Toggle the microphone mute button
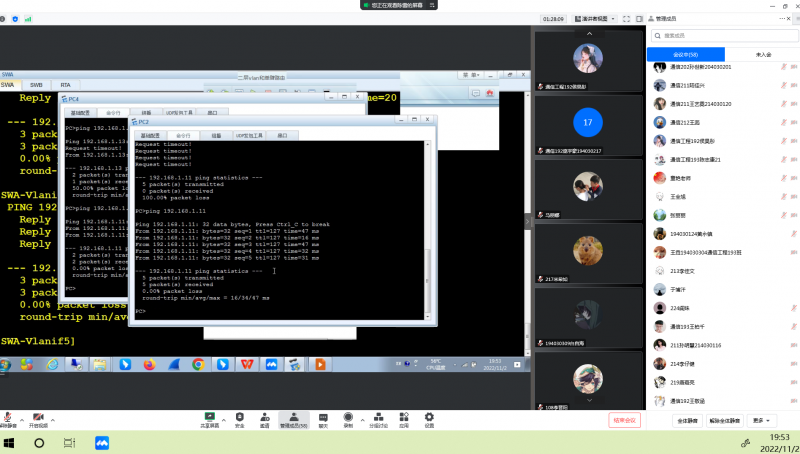Viewport: 800px width, 454px height. pyautogui.click(x=8, y=418)
